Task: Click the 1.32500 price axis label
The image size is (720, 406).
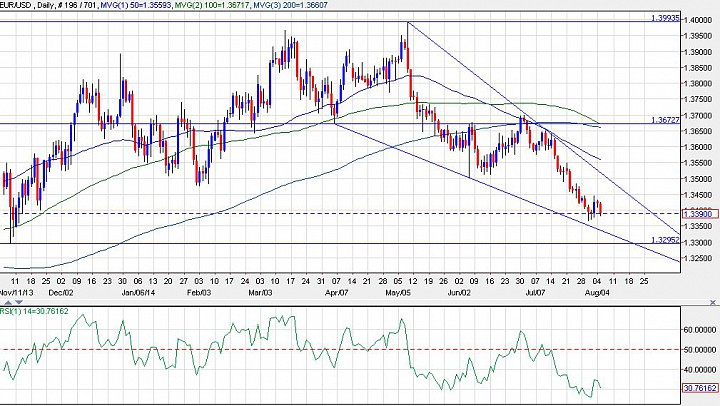Action: pyautogui.click(x=699, y=258)
